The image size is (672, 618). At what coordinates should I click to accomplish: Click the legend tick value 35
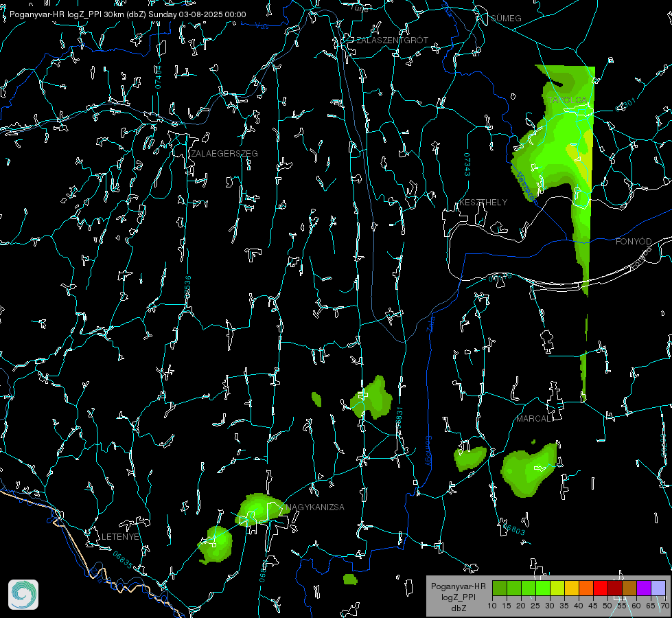pyautogui.click(x=564, y=606)
